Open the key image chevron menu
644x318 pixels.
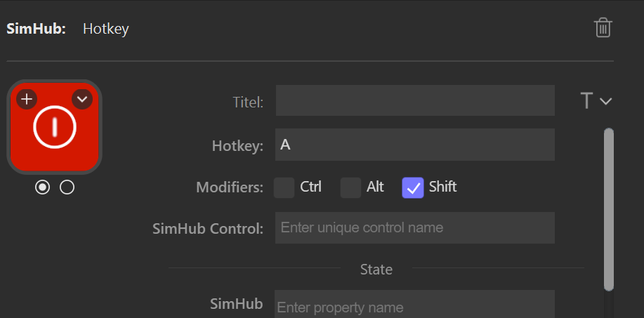(x=82, y=99)
